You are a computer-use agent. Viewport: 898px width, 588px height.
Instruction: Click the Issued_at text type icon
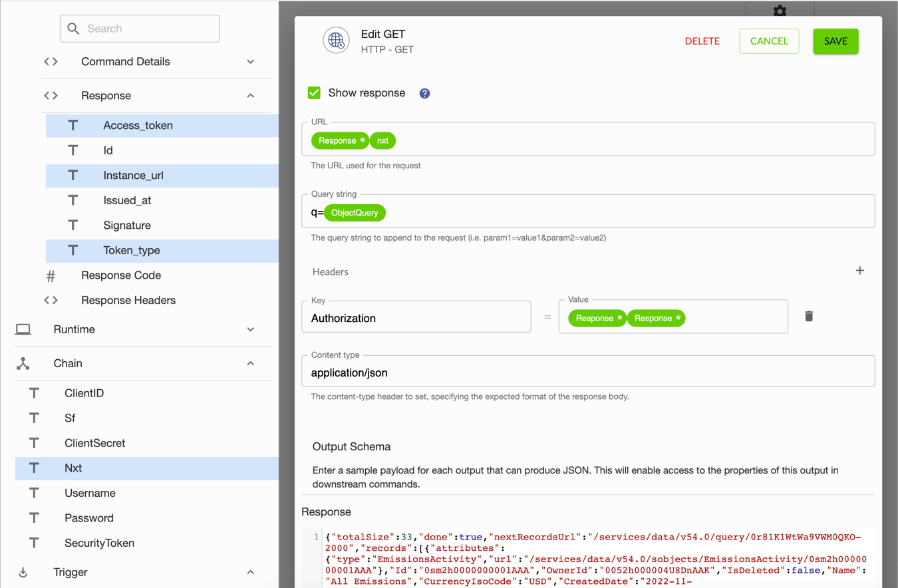coord(73,200)
